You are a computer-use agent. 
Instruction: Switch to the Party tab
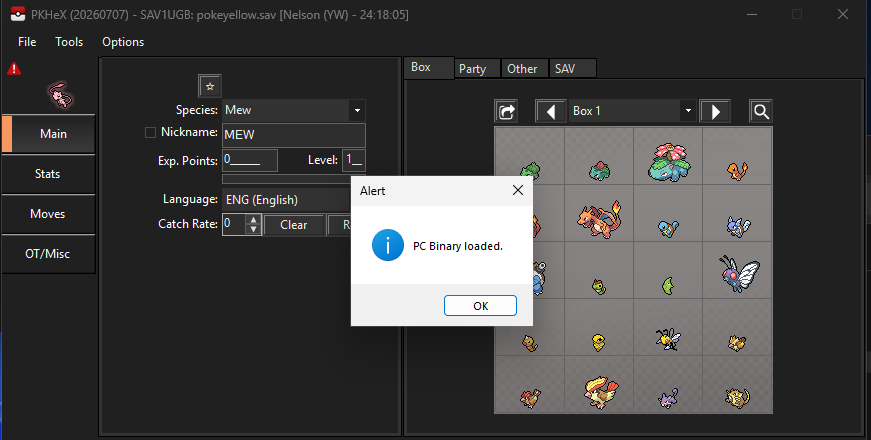(478, 69)
